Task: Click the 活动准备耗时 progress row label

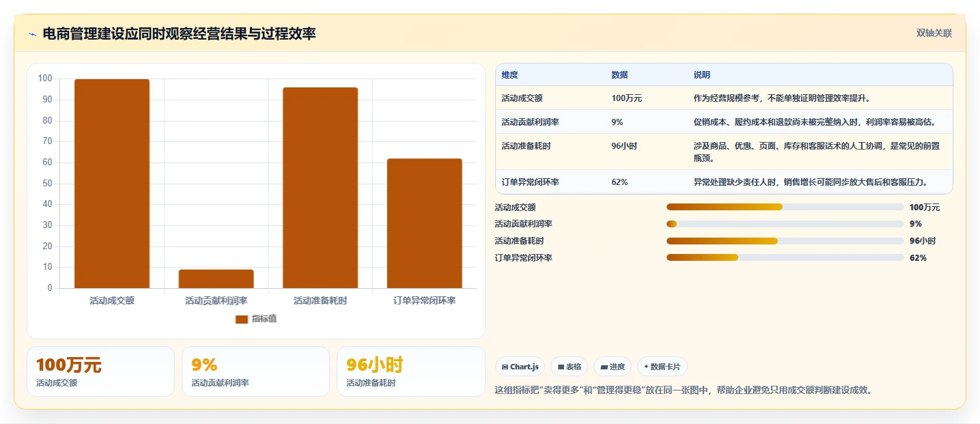Action: coord(519,241)
